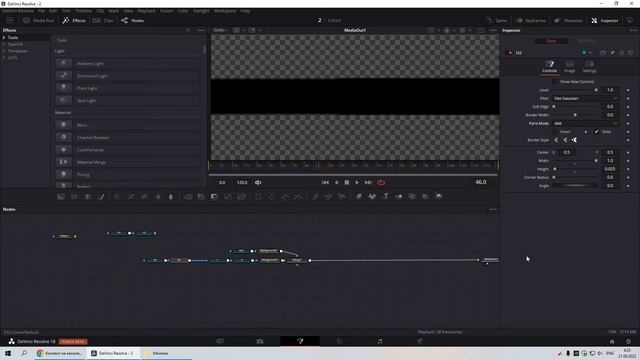Enable Show View Controls checkbox
640x360 pixels.
coord(554,82)
